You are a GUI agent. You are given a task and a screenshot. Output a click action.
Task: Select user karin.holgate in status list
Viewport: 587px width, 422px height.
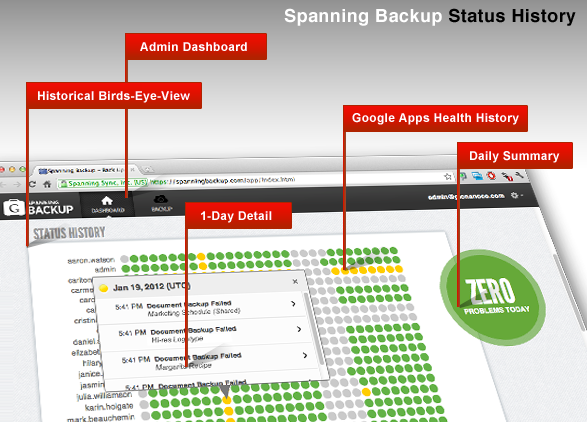[109, 407]
